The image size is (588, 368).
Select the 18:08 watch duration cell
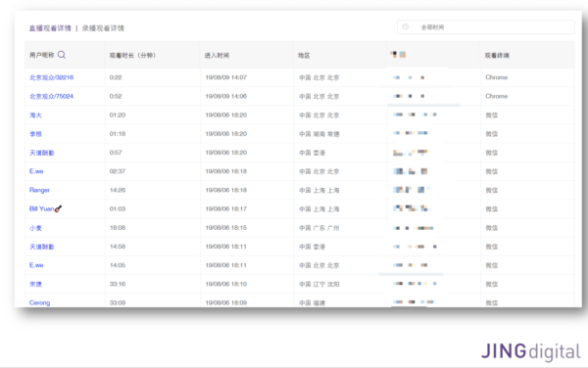(118, 228)
